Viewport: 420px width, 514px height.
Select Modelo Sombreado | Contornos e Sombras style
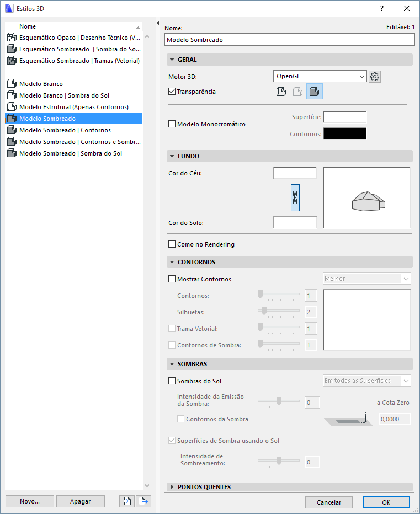pyautogui.click(x=74, y=142)
